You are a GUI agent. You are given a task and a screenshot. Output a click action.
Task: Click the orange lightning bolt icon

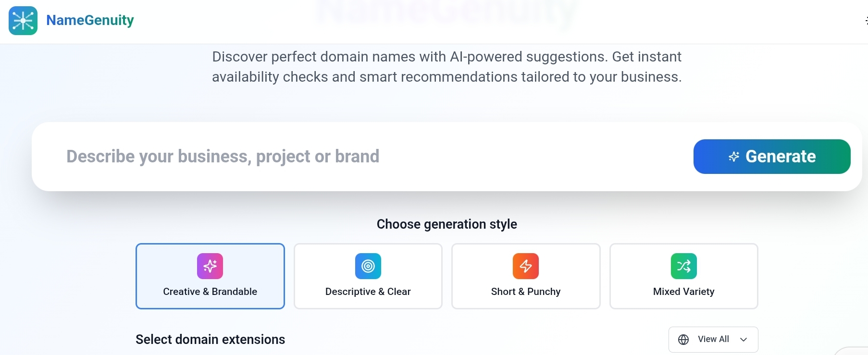(x=526, y=266)
